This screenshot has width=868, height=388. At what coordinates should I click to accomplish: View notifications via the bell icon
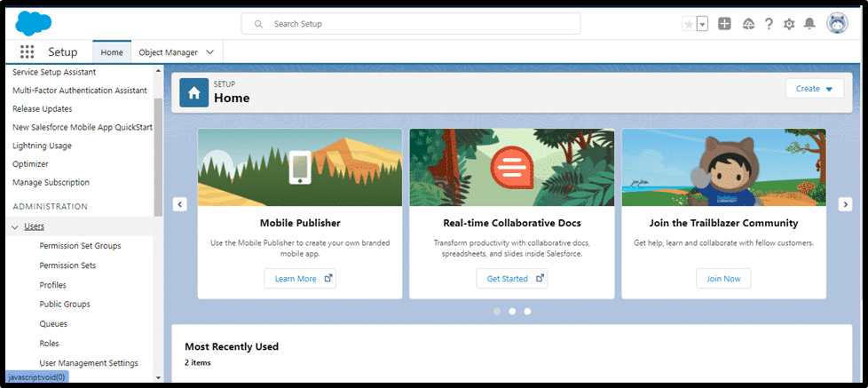coord(809,24)
